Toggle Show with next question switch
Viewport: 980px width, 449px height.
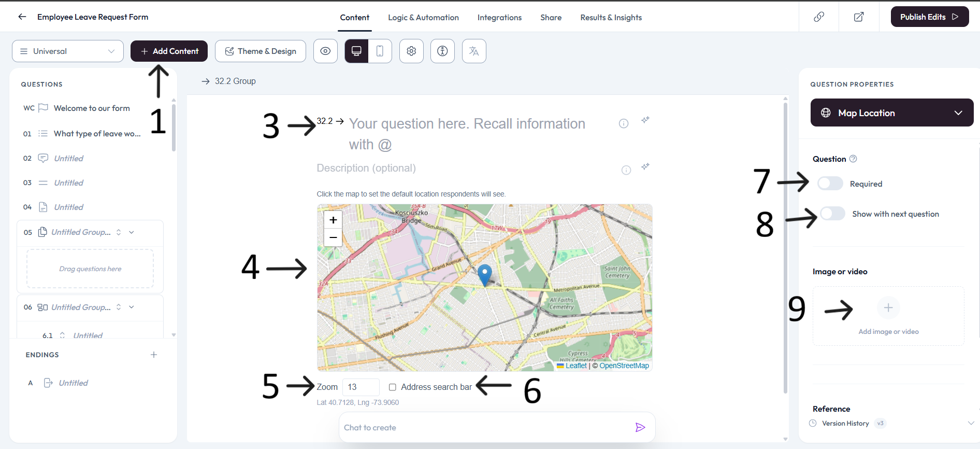[x=832, y=214]
